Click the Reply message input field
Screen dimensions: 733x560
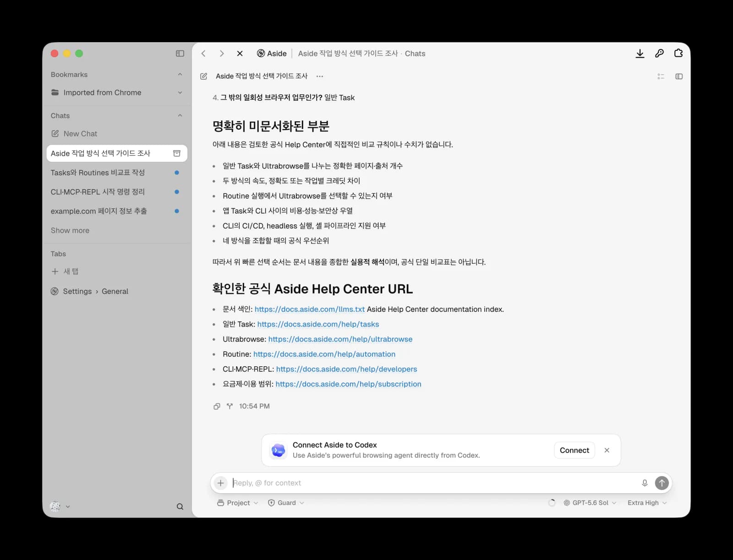pyautogui.click(x=434, y=483)
